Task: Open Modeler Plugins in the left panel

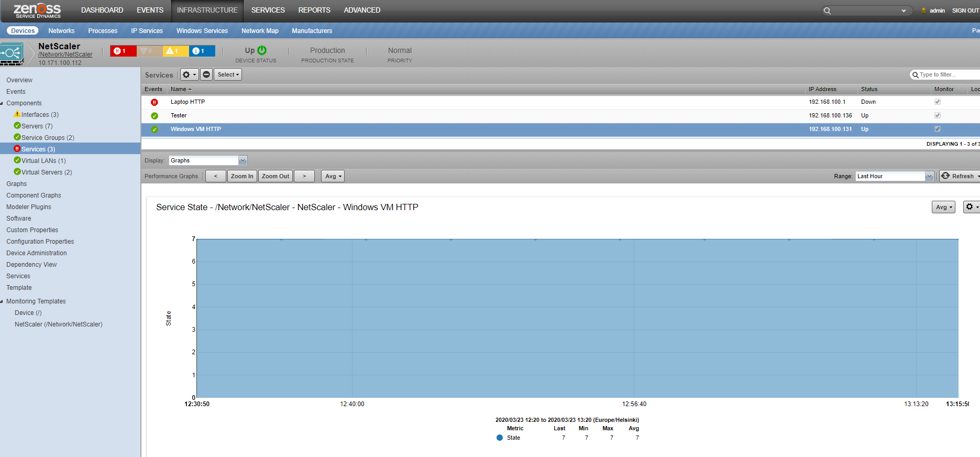Action: point(29,207)
